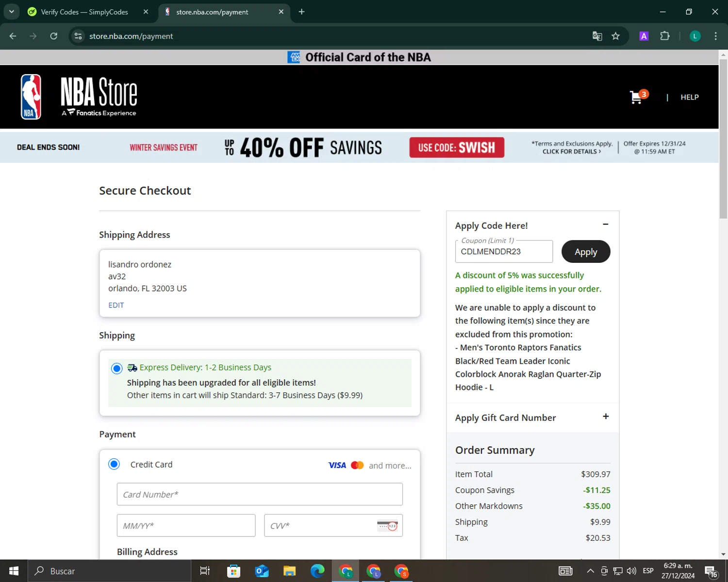Open Chrome three-dot menu
This screenshot has width=728, height=582.
point(715,36)
